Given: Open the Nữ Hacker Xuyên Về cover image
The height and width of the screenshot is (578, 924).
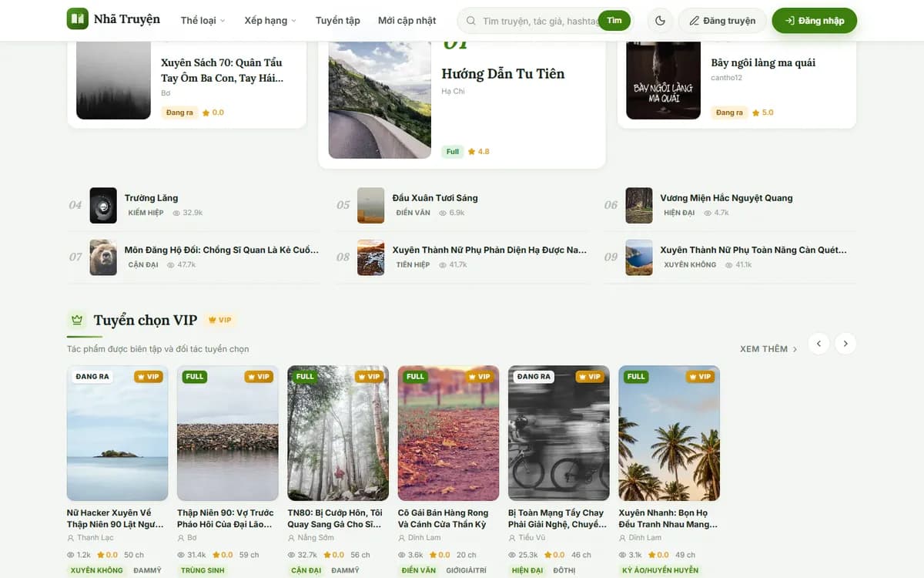Looking at the screenshot, I should [118, 433].
